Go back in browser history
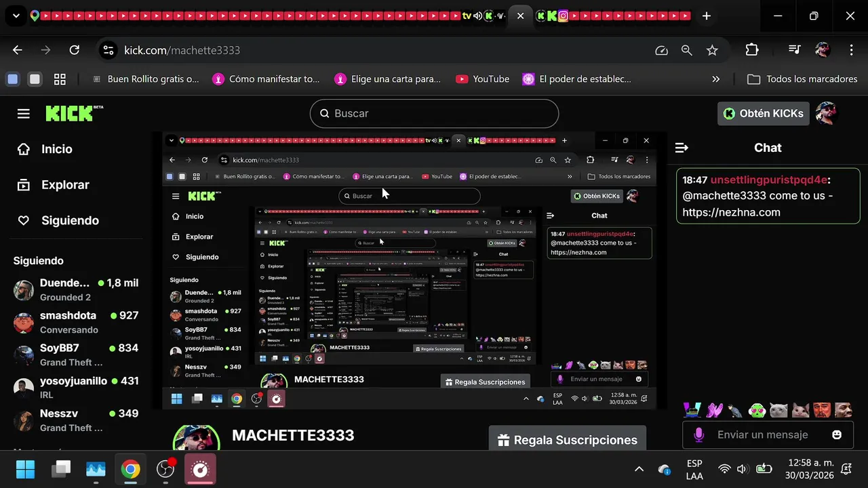 tap(18, 50)
